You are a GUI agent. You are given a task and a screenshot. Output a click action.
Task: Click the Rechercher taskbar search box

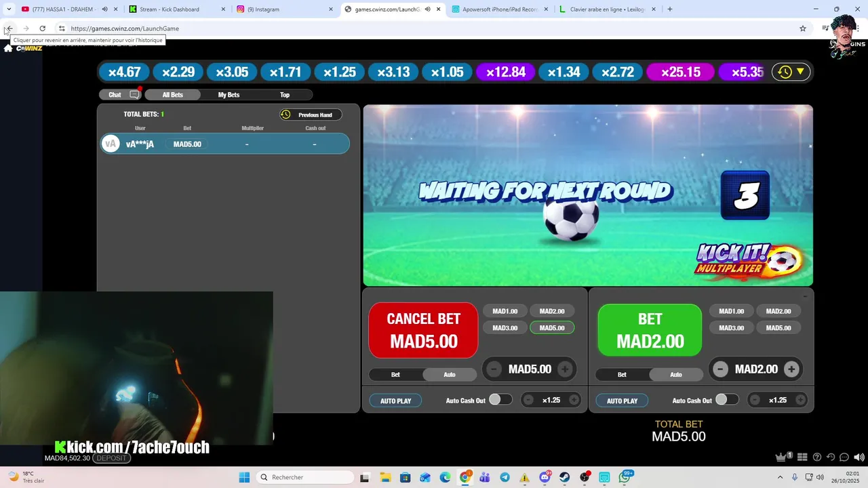point(305,477)
